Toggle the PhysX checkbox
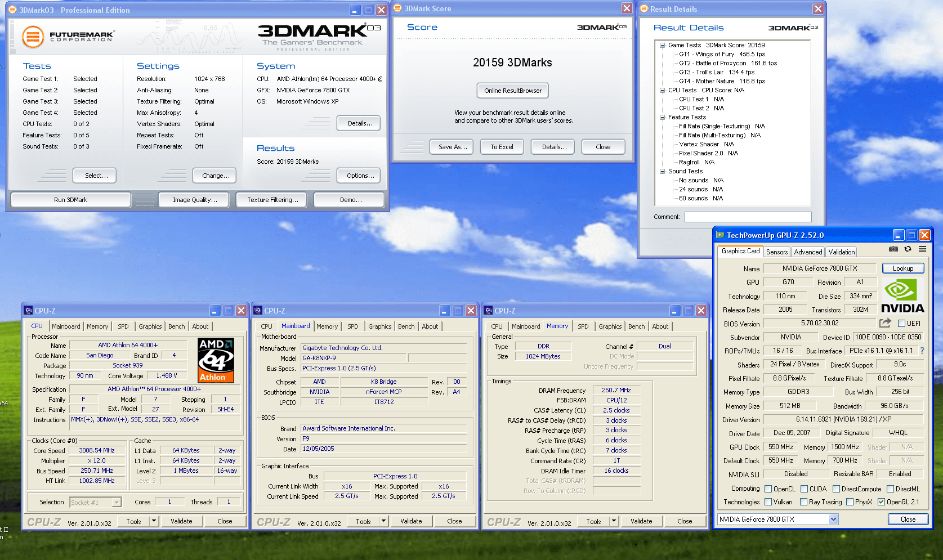Screen dimensions: 943x560 click(850, 502)
